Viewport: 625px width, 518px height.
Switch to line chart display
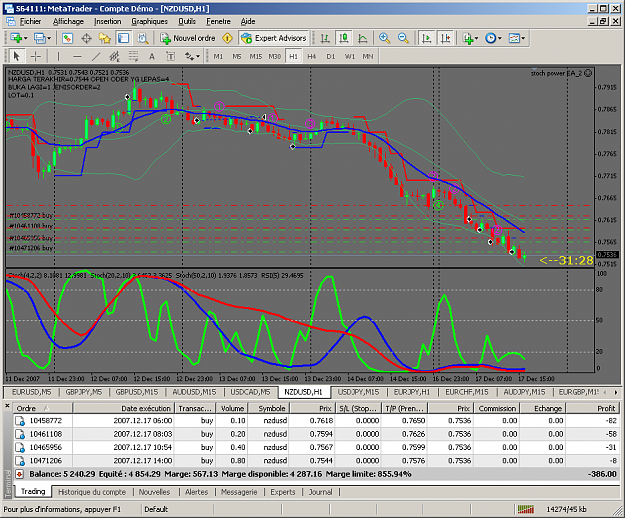coord(362,38)
